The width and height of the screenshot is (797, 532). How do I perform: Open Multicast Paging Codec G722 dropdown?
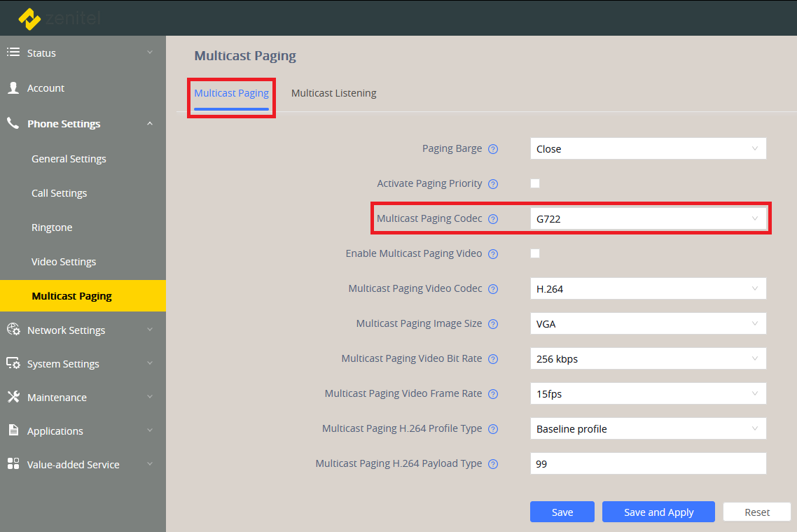click(x=648, y=218)
